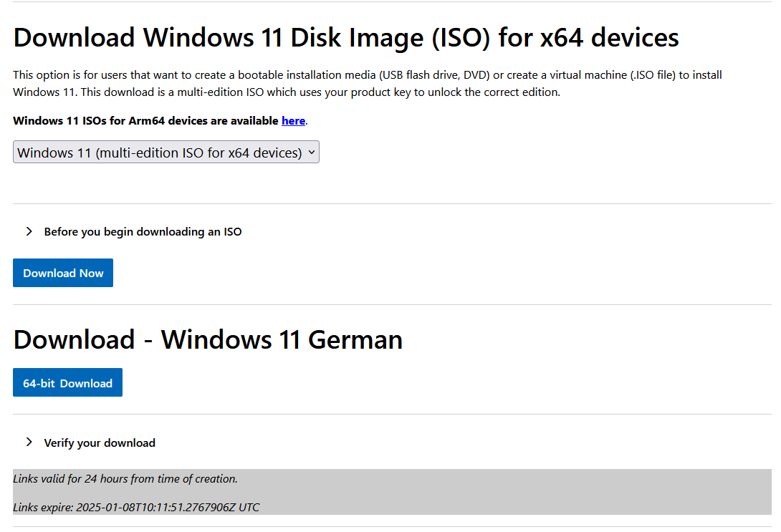This screenshot has width=781, height=532.
Task: Expand the "Verify your download" section label
Action: 100,443
